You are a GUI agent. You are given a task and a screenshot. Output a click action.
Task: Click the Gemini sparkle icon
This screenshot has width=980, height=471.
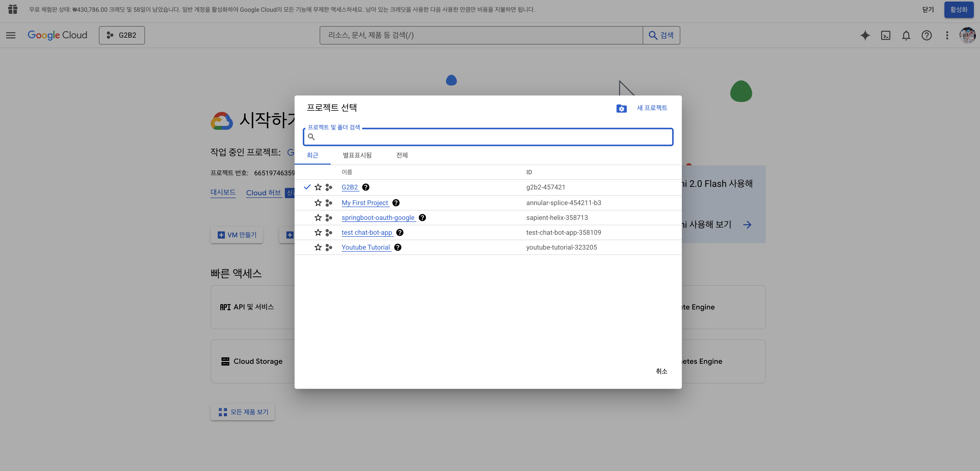(x=865, y=35)
